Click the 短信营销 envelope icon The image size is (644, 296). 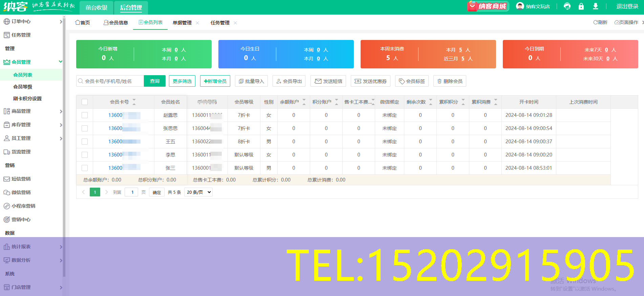click(x=6, y=179)
